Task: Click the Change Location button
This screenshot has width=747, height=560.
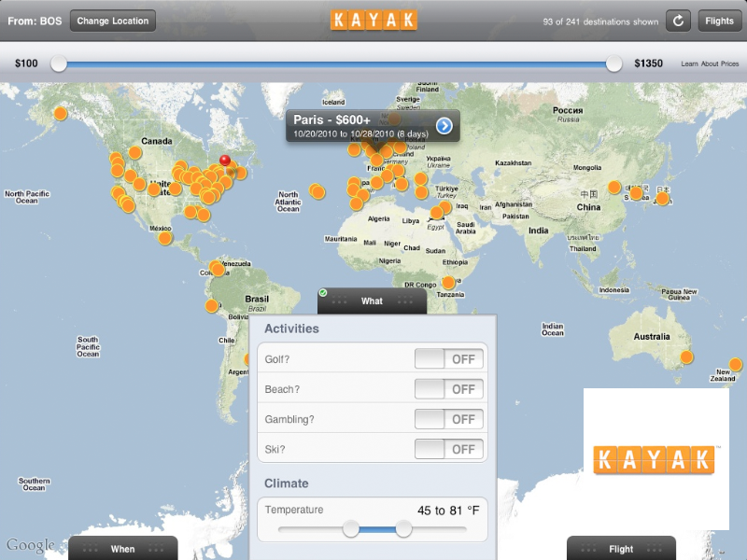Action: (x=113, y=21)
